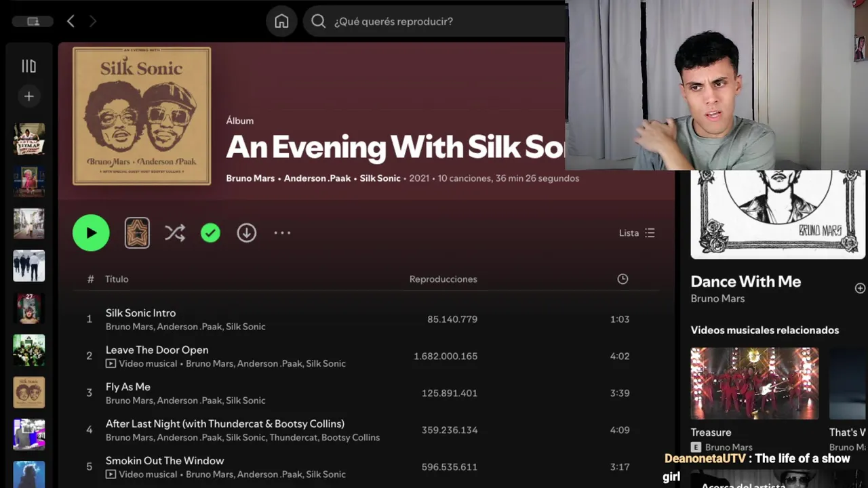868x488 pixels.
Task: Click the Silk Sonic album cover art
Action: pyautogui.click(x=142, y=116)
